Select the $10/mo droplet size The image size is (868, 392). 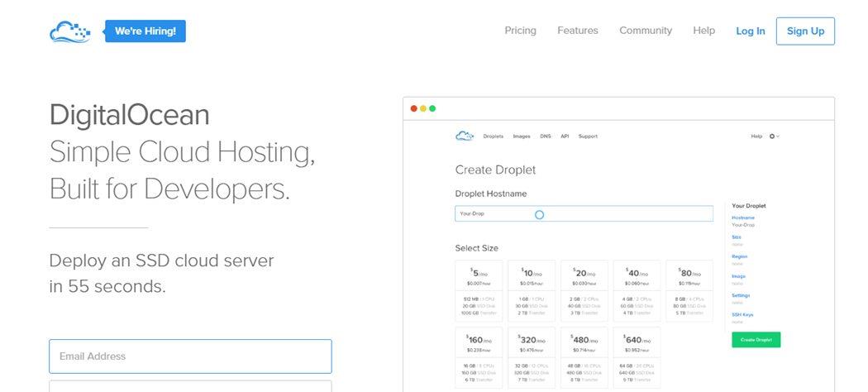(532, 290)
